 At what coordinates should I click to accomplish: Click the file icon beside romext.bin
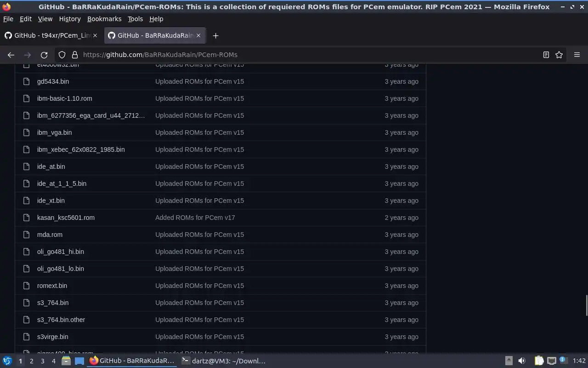(26, 286)
